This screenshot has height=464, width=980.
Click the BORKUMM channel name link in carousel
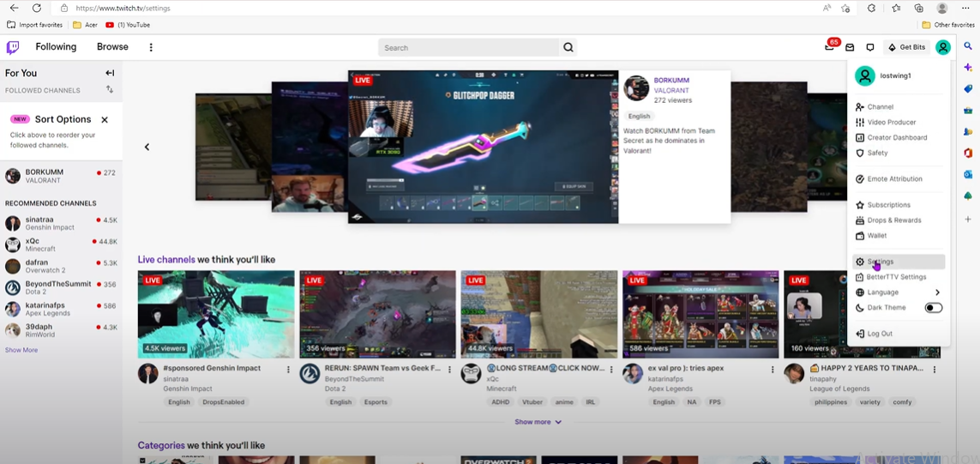(671, 81)
